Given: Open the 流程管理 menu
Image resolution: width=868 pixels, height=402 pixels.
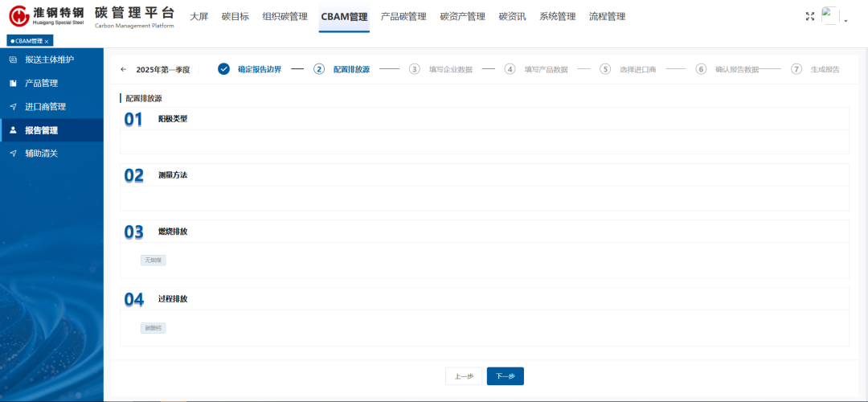Looking at the screenshot, I should pyautogui.click(x=608, y=17).
